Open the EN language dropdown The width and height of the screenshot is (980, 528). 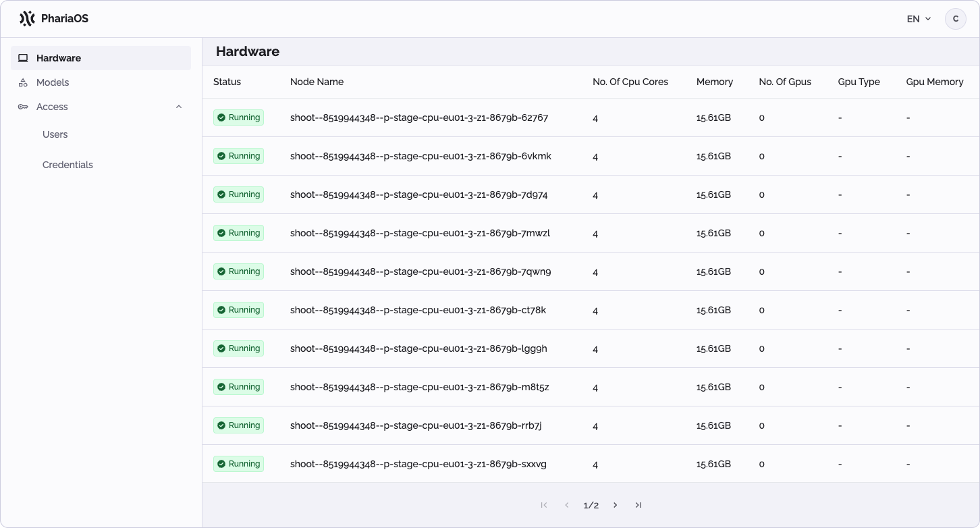(x=919, y=19)
